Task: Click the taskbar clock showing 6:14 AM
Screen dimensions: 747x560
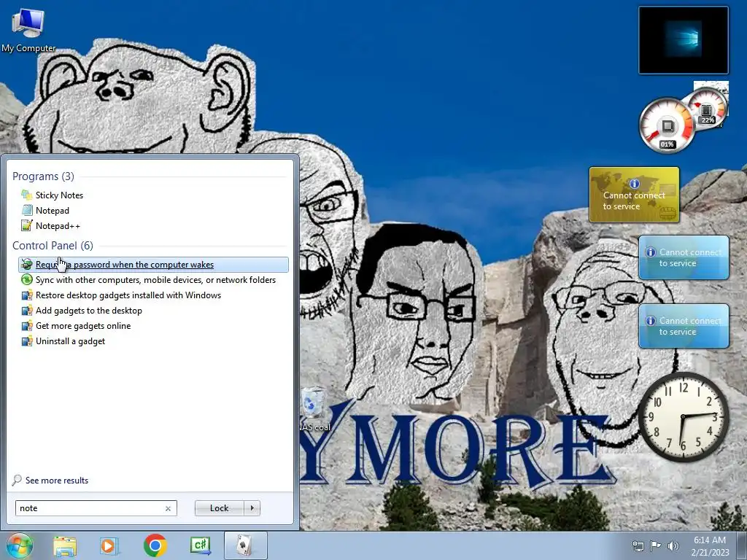Action: point(710,546)
